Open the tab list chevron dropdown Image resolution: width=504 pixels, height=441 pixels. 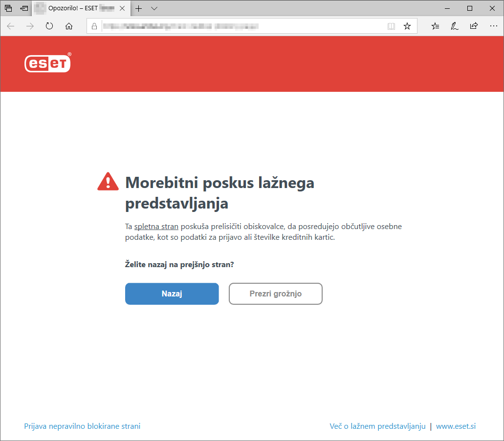click(x=154, y=8)
